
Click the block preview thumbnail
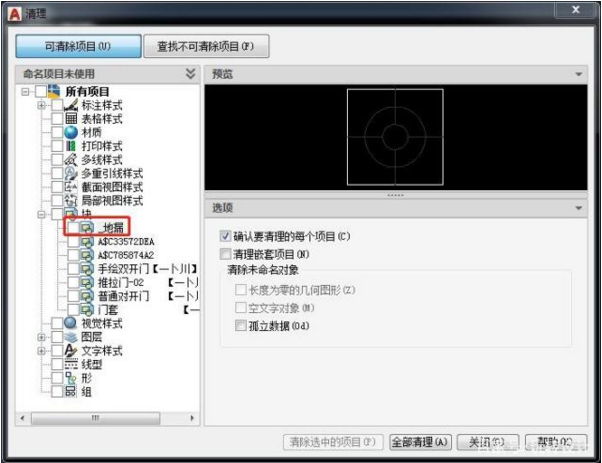coord(395,137)
